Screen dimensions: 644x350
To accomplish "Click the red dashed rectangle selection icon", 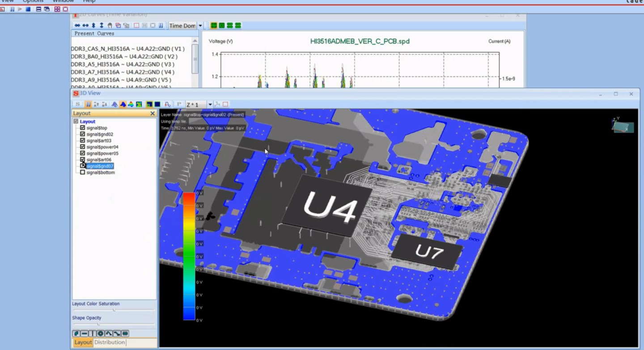I will coord(225,104).
